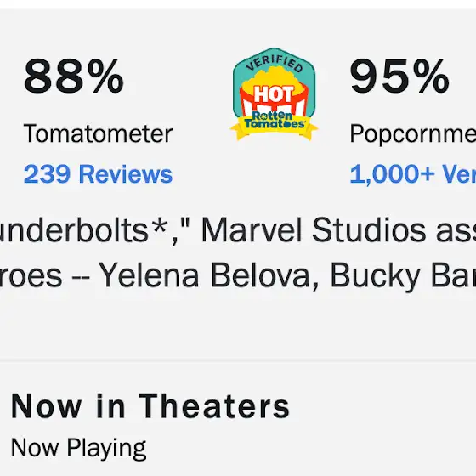Click the HOT text on the badge
The height and width of the screenshot is (476, 476).
click(x=274, y=94)
